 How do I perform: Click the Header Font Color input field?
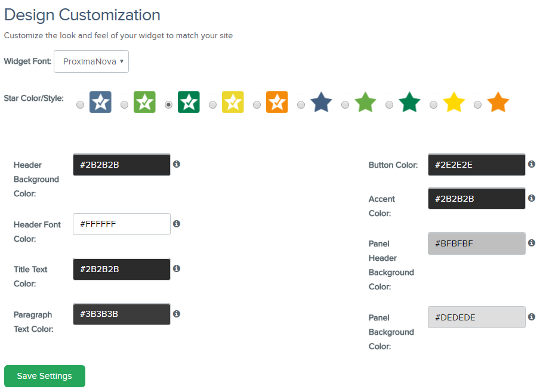pos(122,224)
